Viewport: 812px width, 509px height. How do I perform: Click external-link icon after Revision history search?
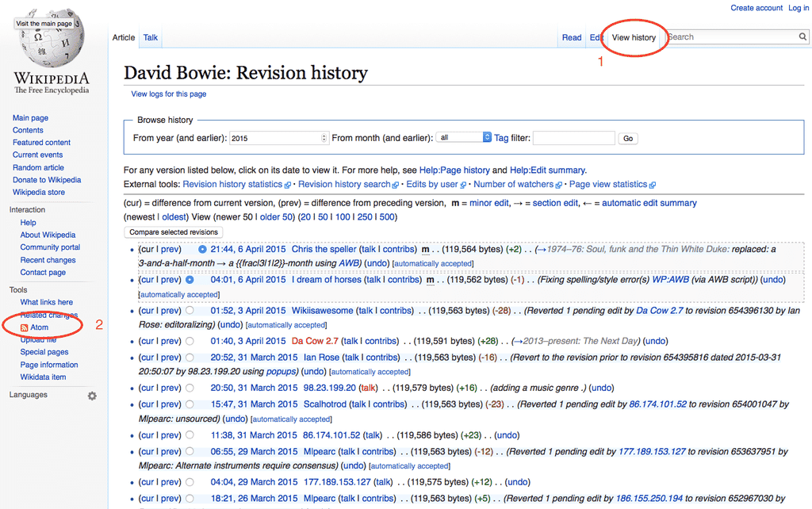tap(396, 185)
